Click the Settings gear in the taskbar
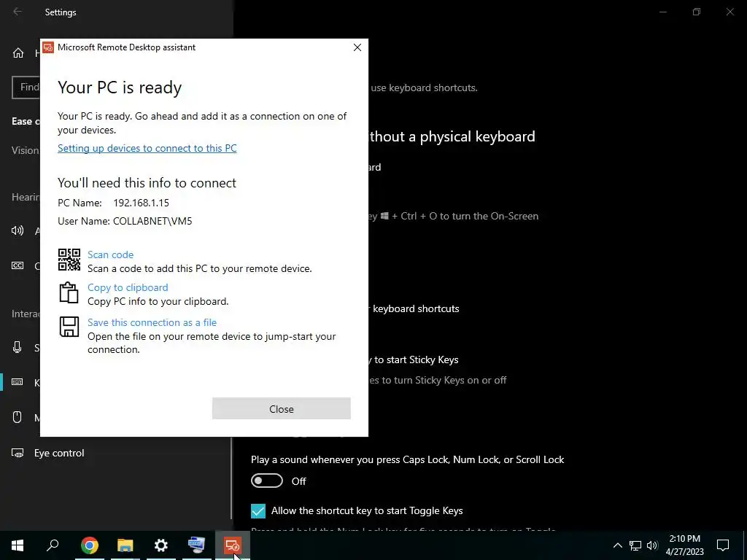The height and width of the screenshot is (560, 747). click(x=161, y=545)
